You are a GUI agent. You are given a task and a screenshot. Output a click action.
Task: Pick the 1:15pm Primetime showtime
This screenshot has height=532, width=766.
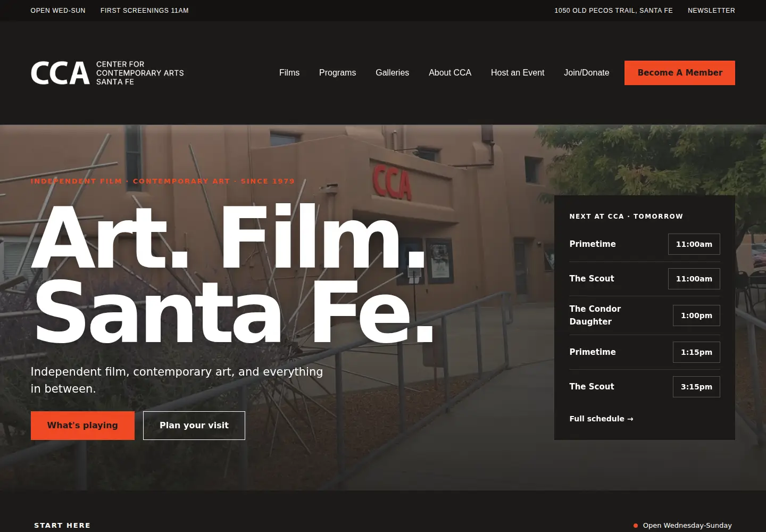696,352
